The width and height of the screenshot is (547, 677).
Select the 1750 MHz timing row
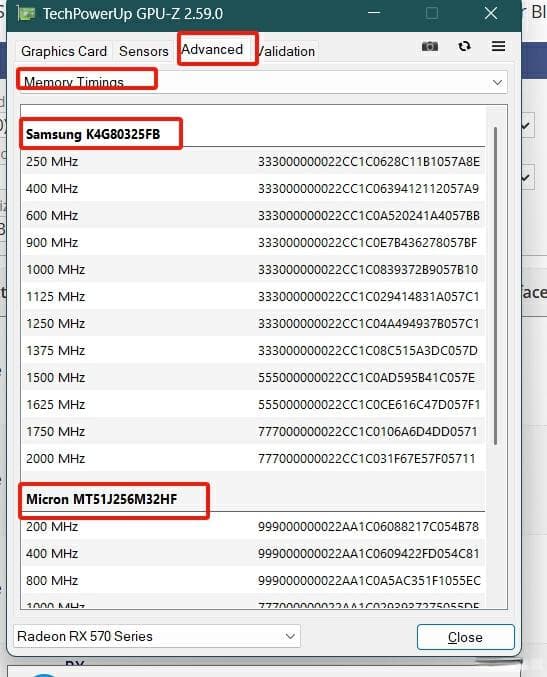click(253, 432)
